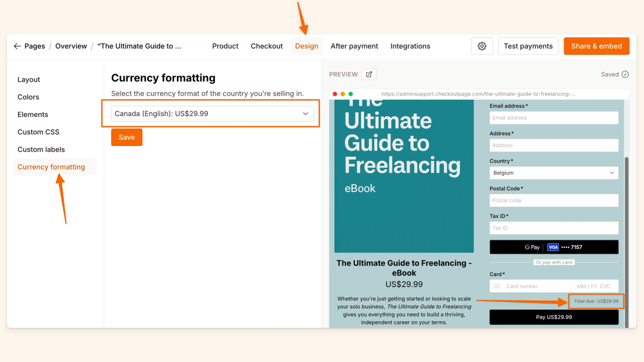This screenshot has width=644, height=362.
Task: Focus the Address input field
Action: click(x=554, y=145)
